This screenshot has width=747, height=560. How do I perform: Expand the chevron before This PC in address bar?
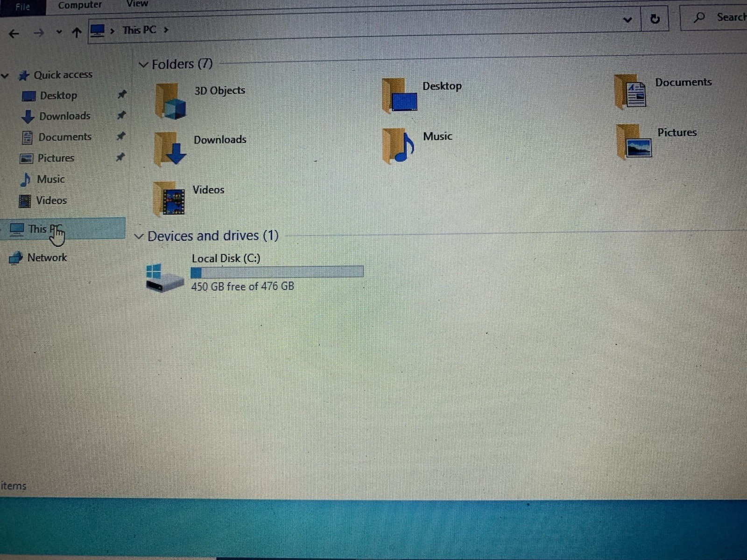(112, 31)
